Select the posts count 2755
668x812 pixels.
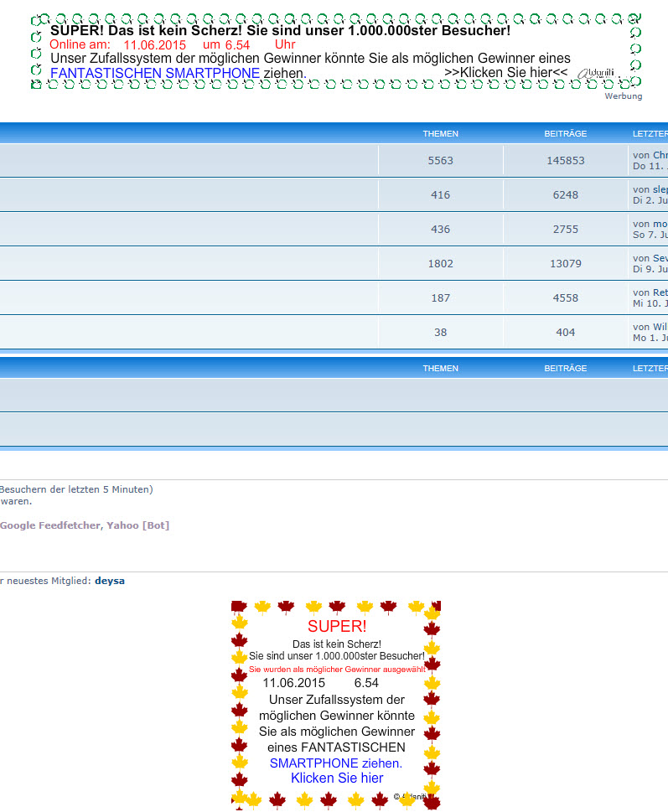click(x=566, y=229)
